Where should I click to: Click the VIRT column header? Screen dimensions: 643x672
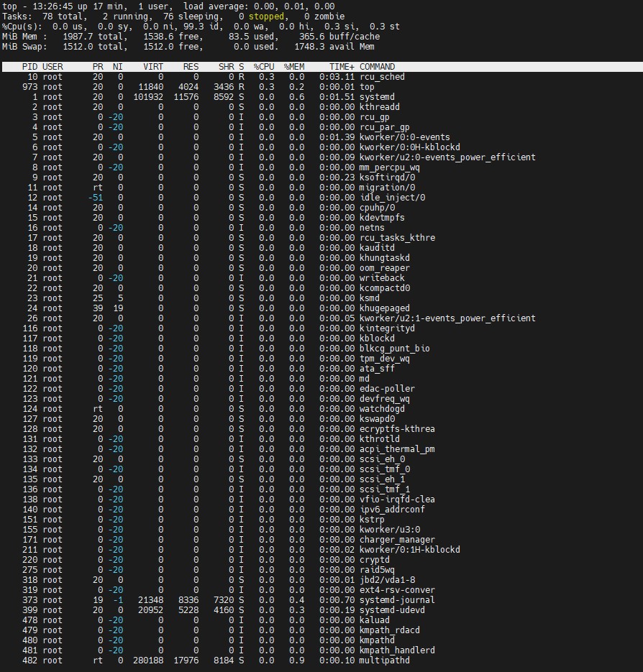click(x=153, y=67)
